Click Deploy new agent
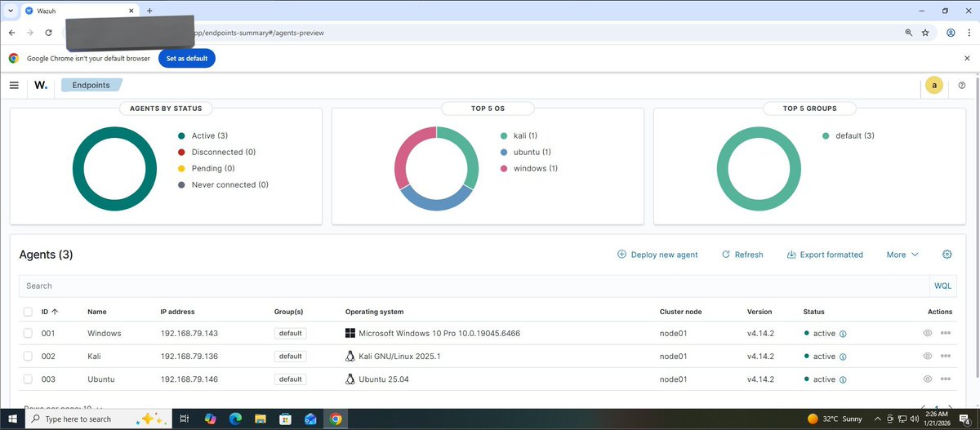 tap(657, 255)
